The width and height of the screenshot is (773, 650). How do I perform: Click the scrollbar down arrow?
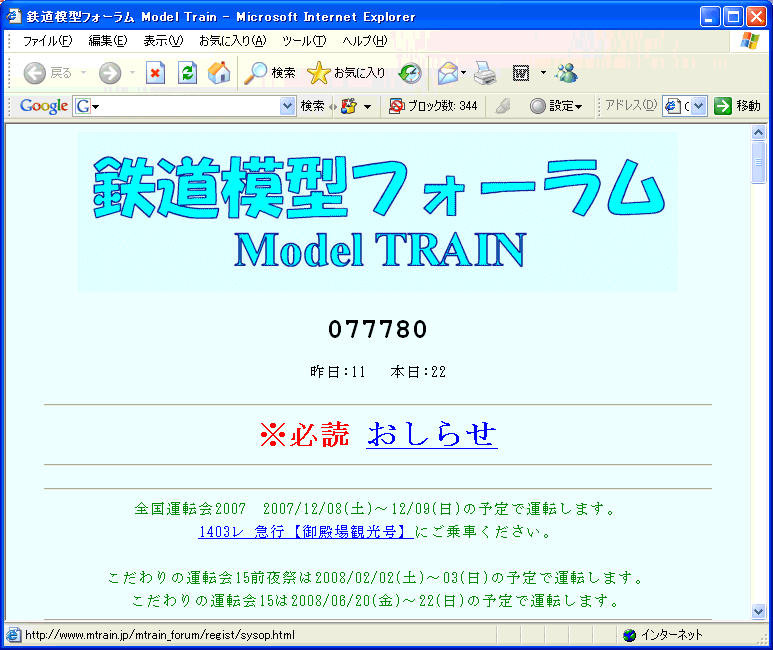tap(758, 612)
